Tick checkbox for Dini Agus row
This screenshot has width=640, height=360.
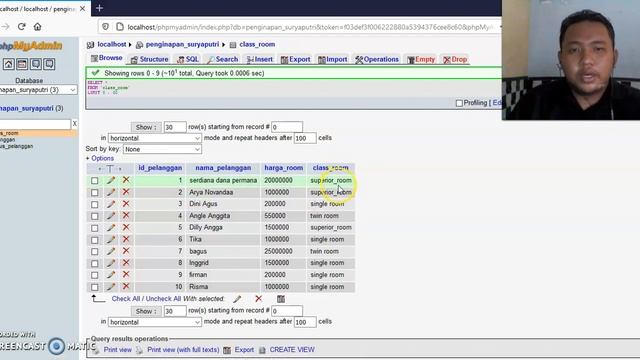95,204
